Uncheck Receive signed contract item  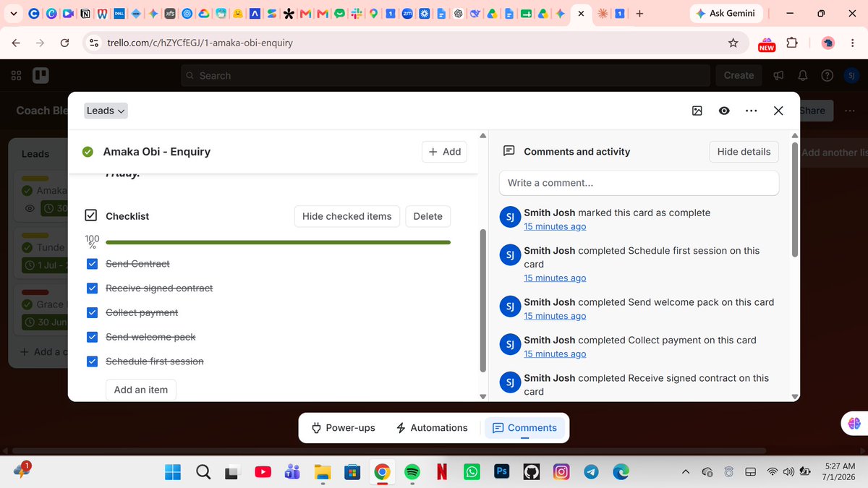[x=92, y=288]
